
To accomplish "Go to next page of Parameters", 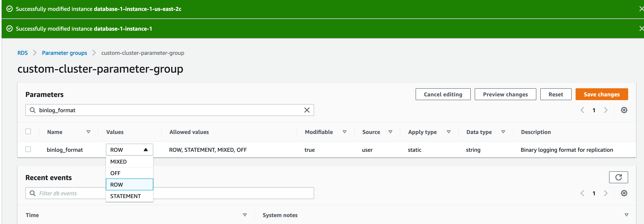I will tap(606, 110).
